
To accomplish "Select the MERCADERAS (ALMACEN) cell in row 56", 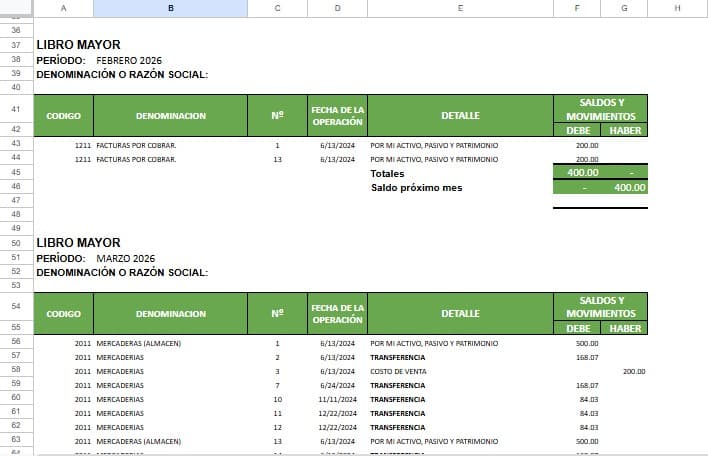I will pos(139,344).
